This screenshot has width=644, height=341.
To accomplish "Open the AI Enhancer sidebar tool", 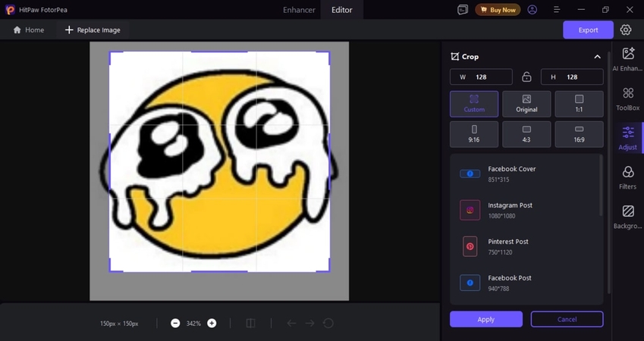I will (x=627, y=59).
